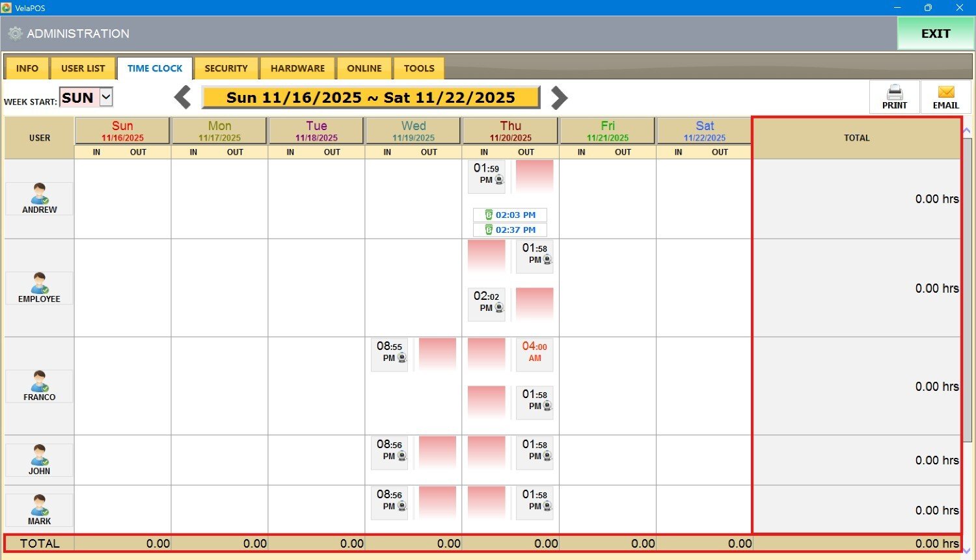The width and height of the screenshot is (976, 560).
Task: Select the EMPLOYEE user avatar
Action: (x=39, y=284)
